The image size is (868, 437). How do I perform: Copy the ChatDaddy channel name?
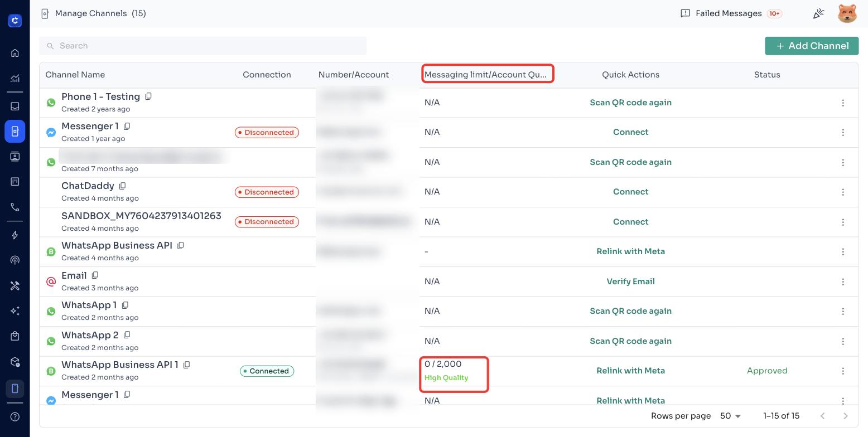[x=123, y=186]
